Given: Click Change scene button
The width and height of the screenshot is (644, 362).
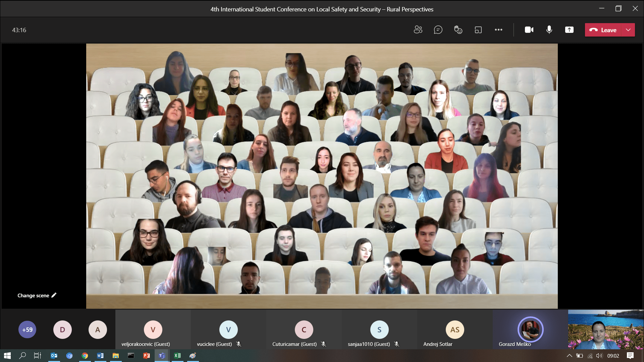Looking at the screenshot, I should pos(37,295).
